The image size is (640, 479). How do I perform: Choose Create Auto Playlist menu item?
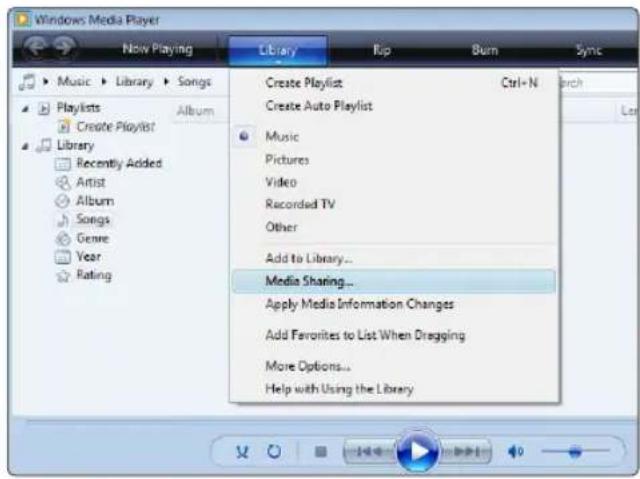[x=394, y=106]
